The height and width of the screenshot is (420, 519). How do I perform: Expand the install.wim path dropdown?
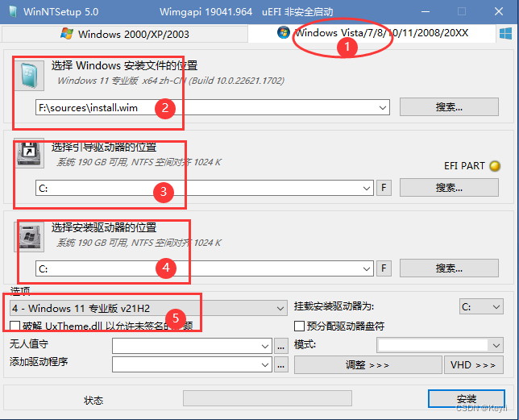pyautogui.click(x=383, y=107)
